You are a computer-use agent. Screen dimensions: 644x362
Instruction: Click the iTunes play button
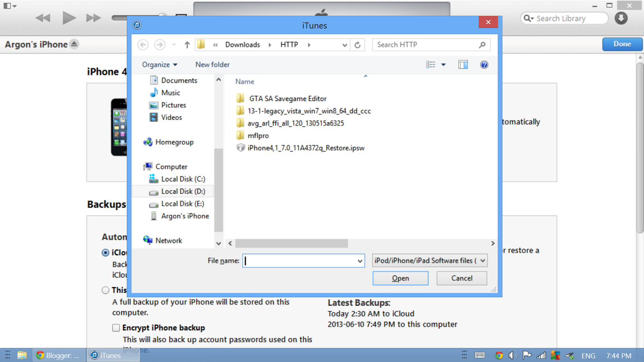[x=69, y=18]
